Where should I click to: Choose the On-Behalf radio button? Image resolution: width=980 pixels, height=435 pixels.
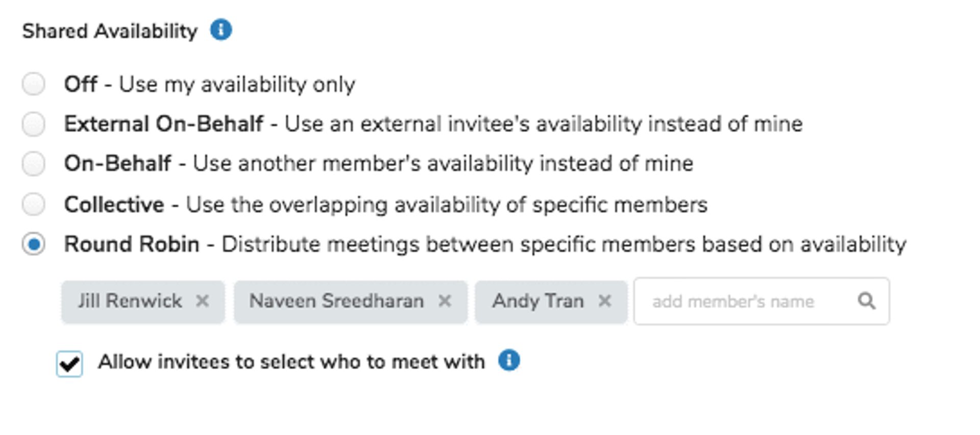click(34, 164)
